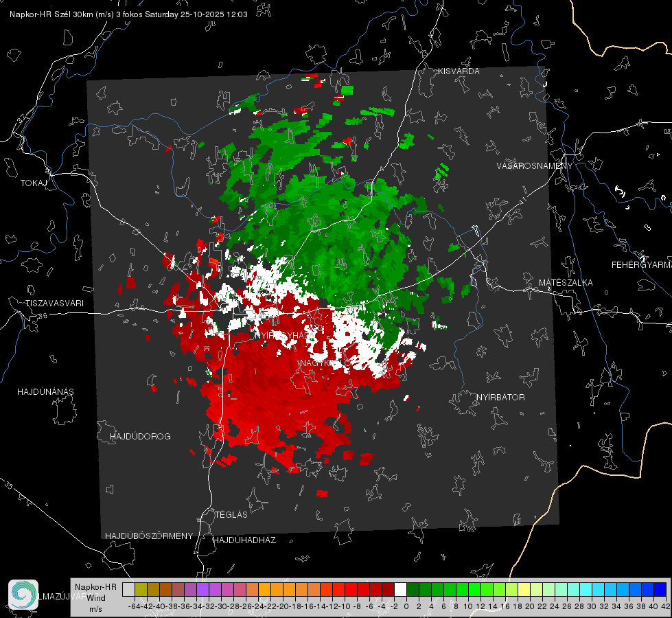Image resolution: width=672 pixels, height=618 pixels.
Task: Click road number 36 label near Tiszavasvári
Action: pos(43,316)
